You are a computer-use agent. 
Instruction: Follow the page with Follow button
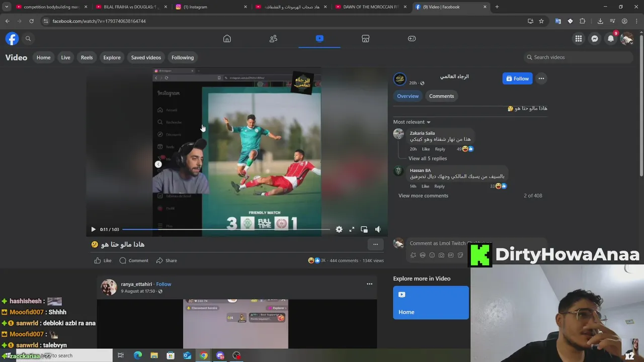(517, 78)
